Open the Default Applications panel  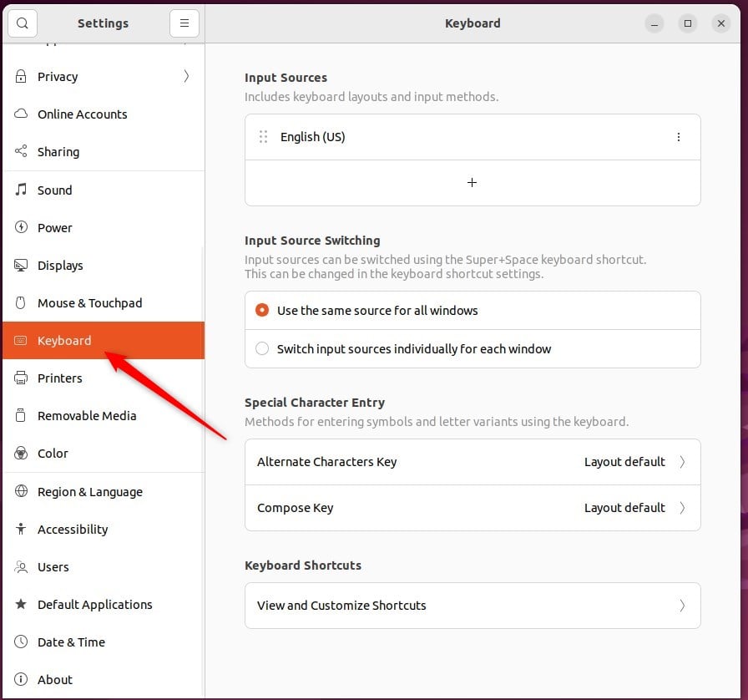(x=104, y=604)
